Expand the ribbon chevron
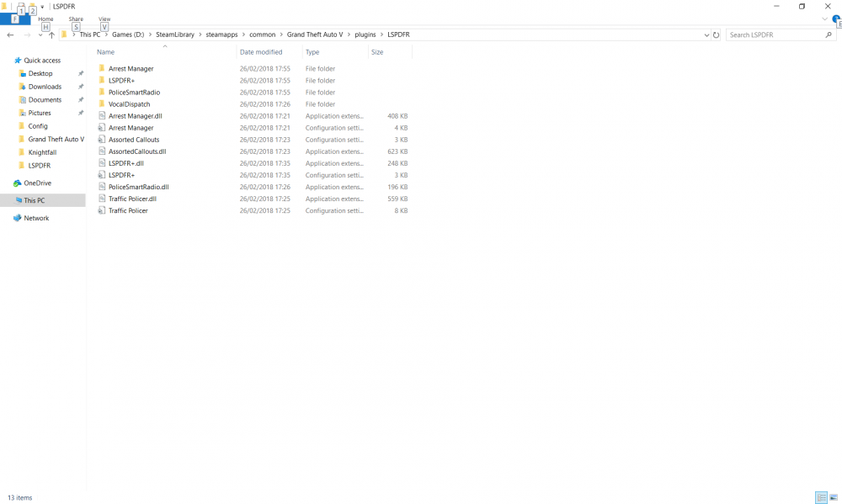This screenshot has height=504, width=842. (825, 19)
